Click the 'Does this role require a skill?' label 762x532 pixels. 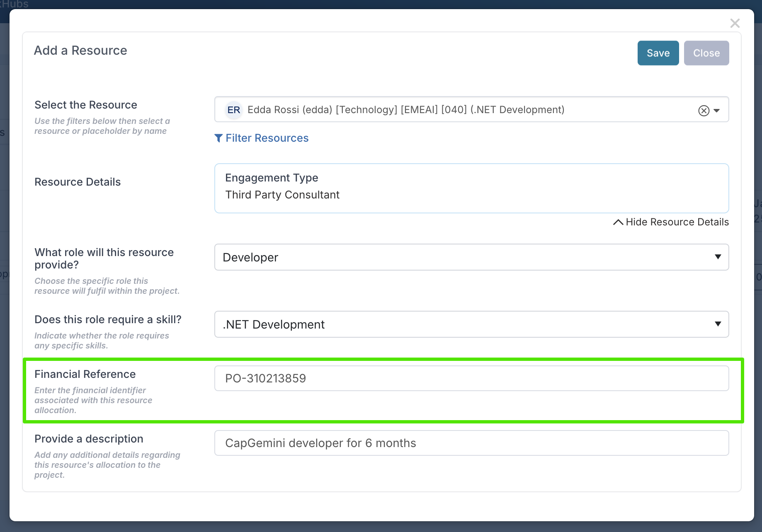[x=108, y=319]
